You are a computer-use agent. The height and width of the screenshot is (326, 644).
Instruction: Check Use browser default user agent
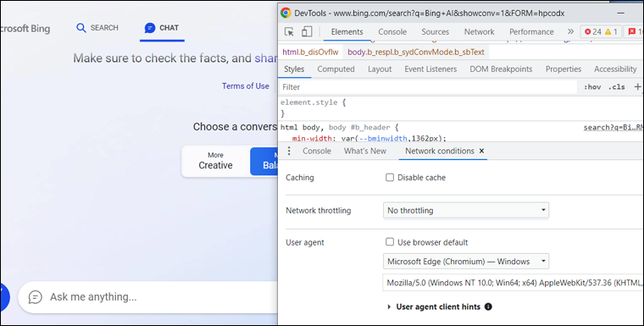[x=389, y=242]
